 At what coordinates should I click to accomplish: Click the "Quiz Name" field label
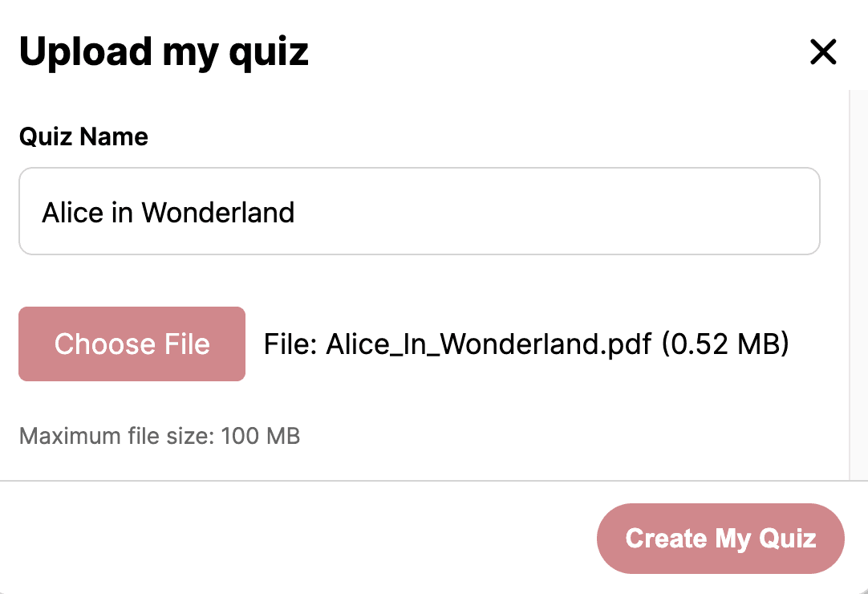pos(83,136)
